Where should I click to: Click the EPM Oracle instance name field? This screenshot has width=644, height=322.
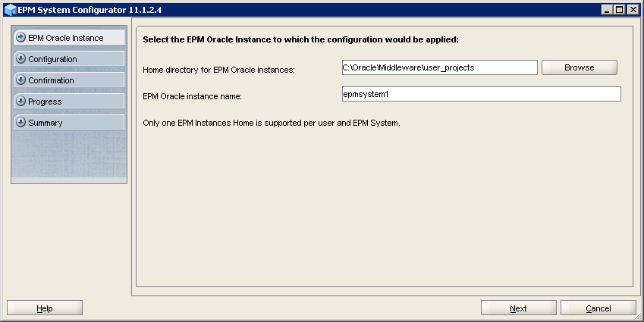click(481, 94)
